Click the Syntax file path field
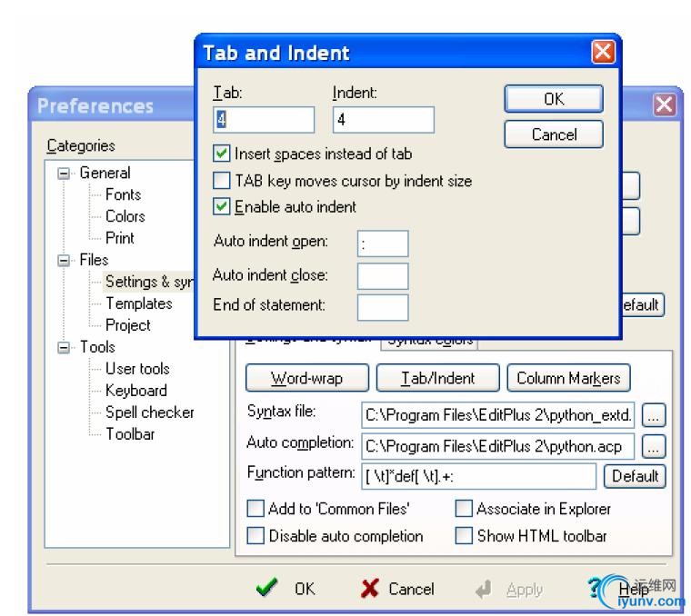Viewport: 691px width, 616px height. tap(498, 415)
